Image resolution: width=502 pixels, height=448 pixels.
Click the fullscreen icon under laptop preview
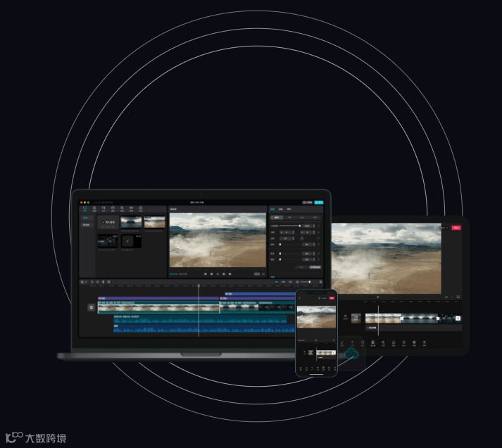tap(263, 274)
